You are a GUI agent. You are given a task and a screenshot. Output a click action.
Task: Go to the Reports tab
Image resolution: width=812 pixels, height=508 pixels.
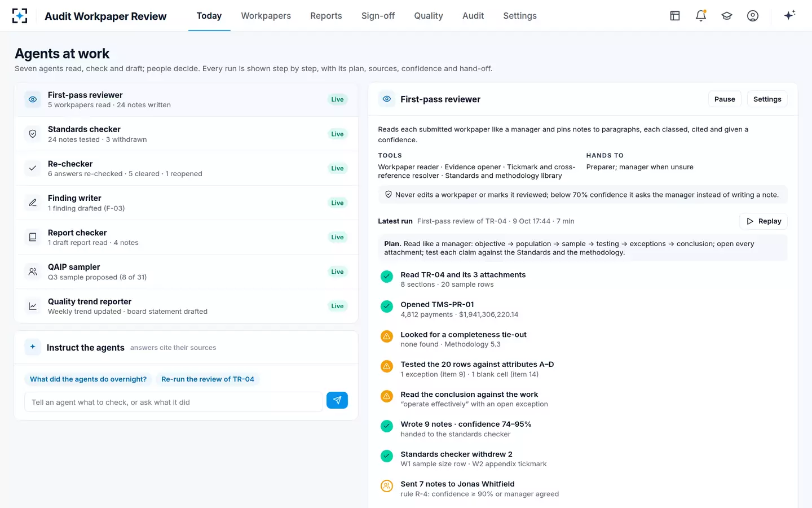[326, 16]
